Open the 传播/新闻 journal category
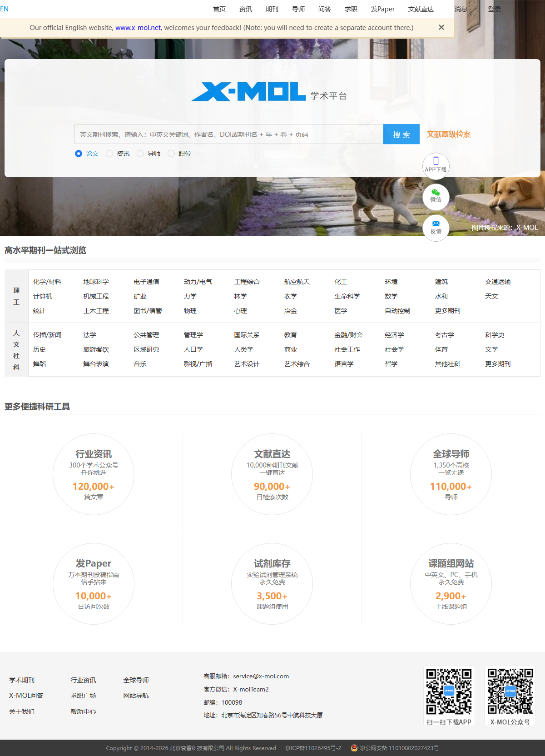 coord(47,335)
